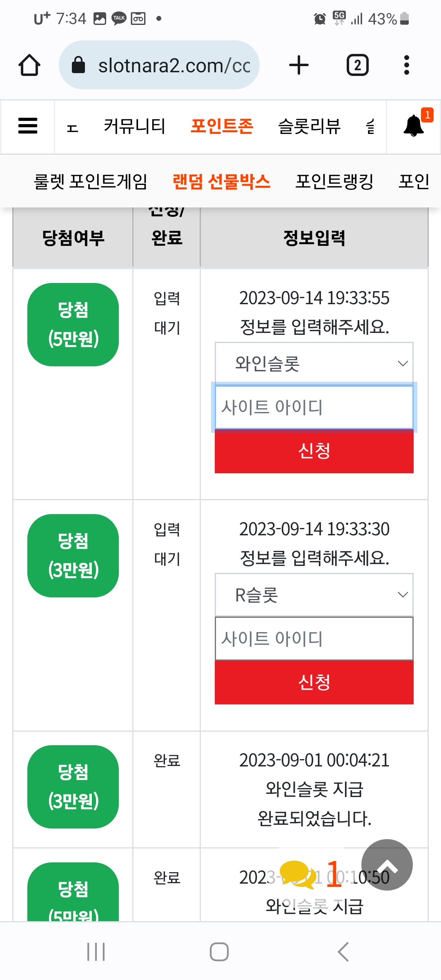
Task: Tap the slotnara2.com address bar
Action: (159, 65)
